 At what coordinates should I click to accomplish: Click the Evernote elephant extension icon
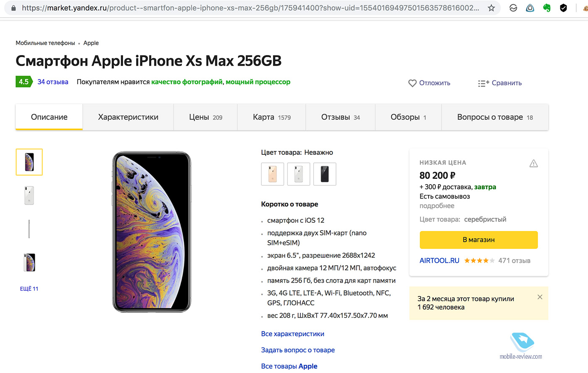[547, 8]
